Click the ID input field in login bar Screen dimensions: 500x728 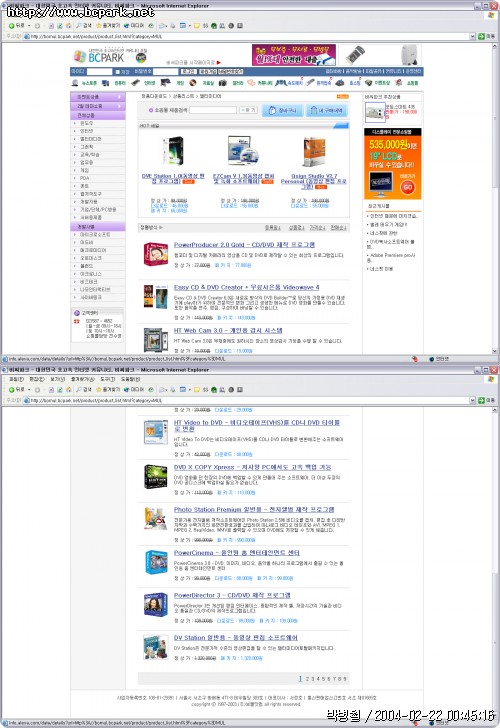coord(99,72)
